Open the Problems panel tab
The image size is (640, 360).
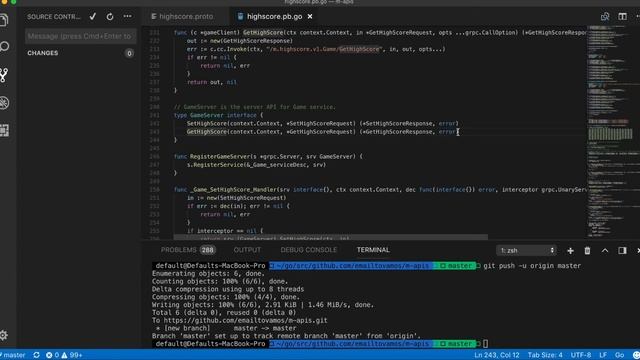coord(178,250)
